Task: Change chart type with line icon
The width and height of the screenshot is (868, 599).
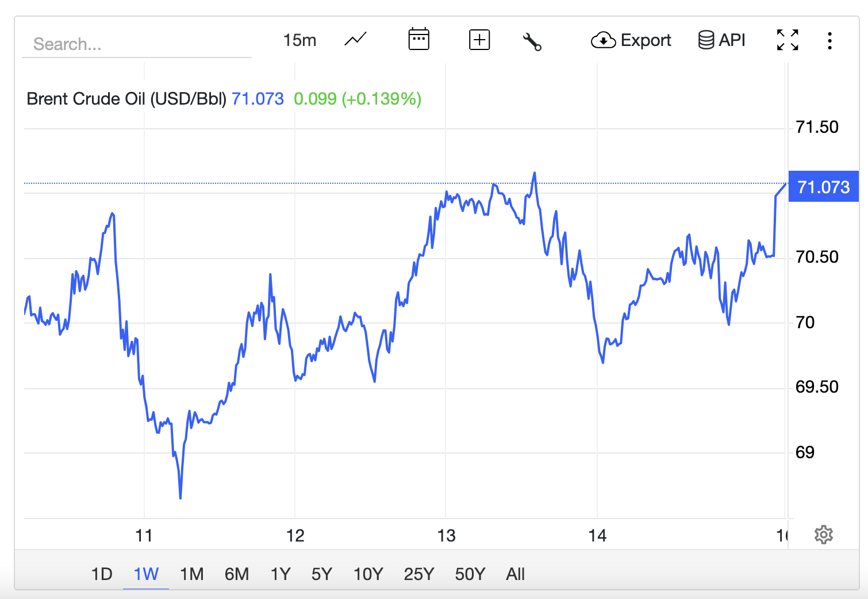Action: 356,40
